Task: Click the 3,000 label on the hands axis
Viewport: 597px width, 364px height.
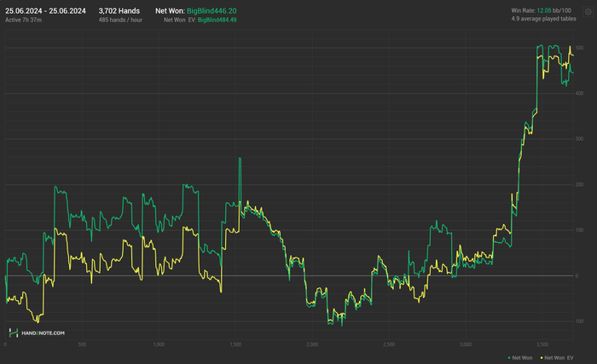Action: (x=466, y=344)
